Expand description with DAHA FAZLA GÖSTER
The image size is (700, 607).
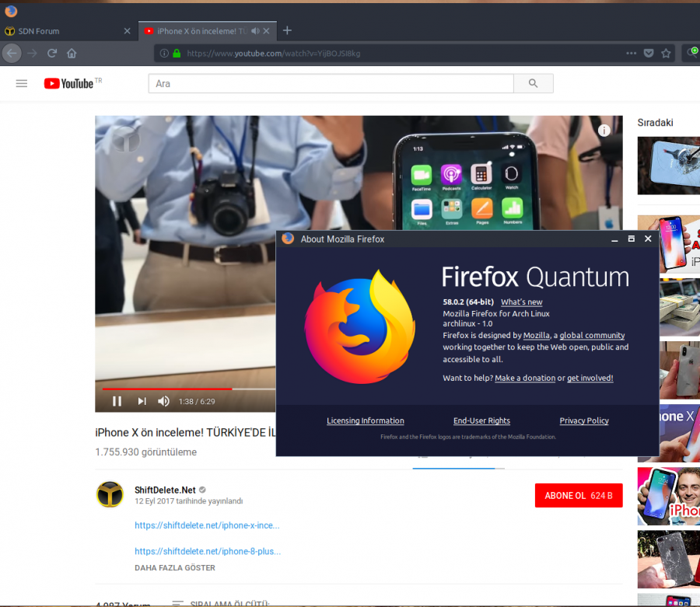click(x=175, y=568)
